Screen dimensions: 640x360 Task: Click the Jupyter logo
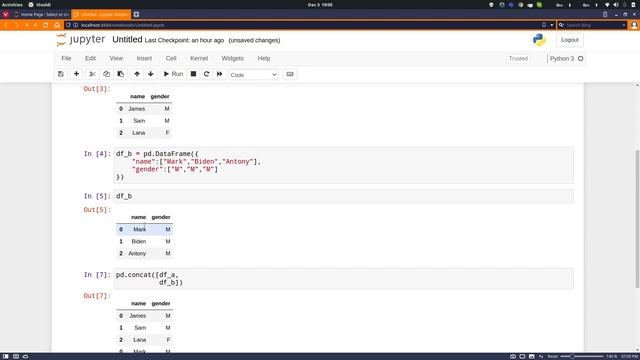click(81, 40)
